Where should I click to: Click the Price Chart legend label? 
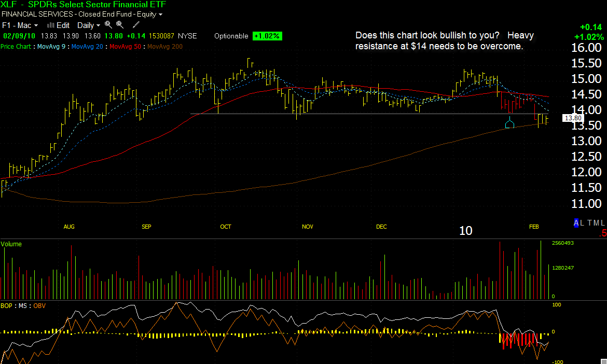(16, 47)
